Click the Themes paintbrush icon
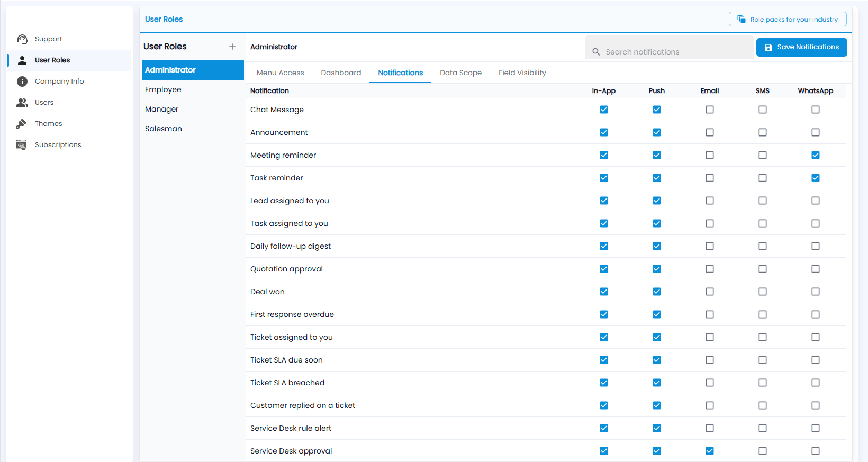868x462 pixels. click(21, 124)
